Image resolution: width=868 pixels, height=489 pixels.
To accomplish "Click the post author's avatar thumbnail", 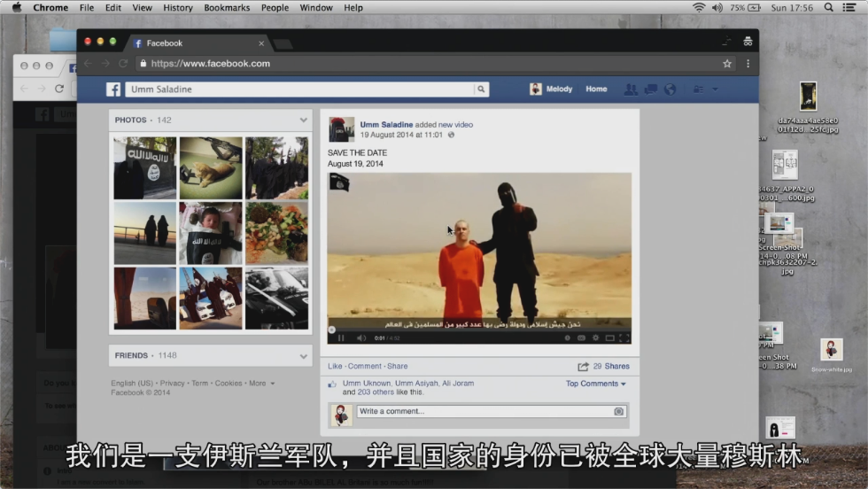I will pyautogui.click(x=341, y=129).
